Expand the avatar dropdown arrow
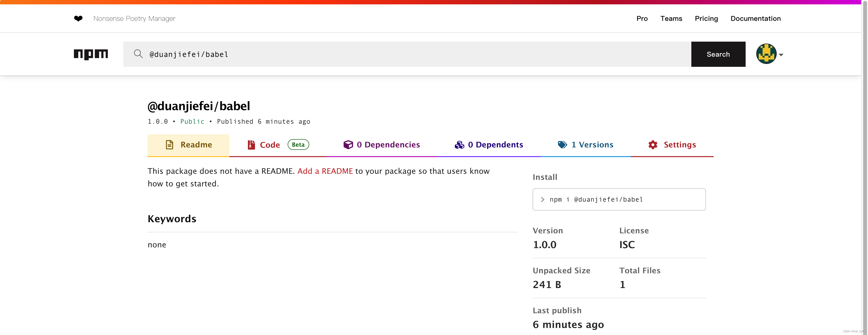The height and width of the screenshot is (335, 868). click(x=781, y=55)
